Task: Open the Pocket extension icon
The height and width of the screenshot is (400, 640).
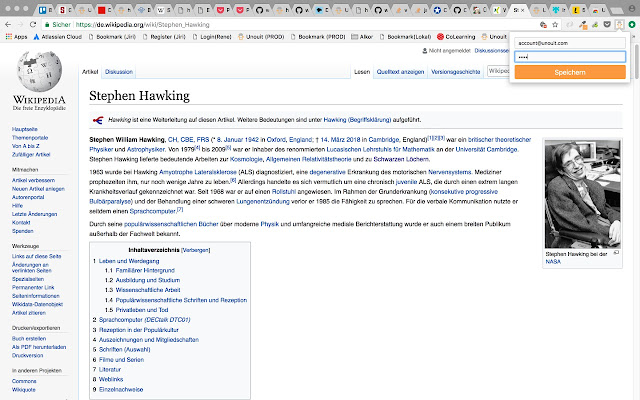Action: pos(607,24)
